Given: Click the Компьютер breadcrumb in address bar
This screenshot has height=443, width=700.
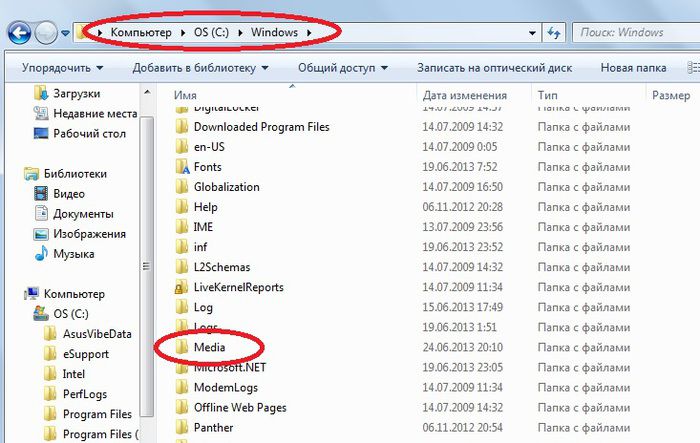Looking at the screenshot, I should 141,33.
